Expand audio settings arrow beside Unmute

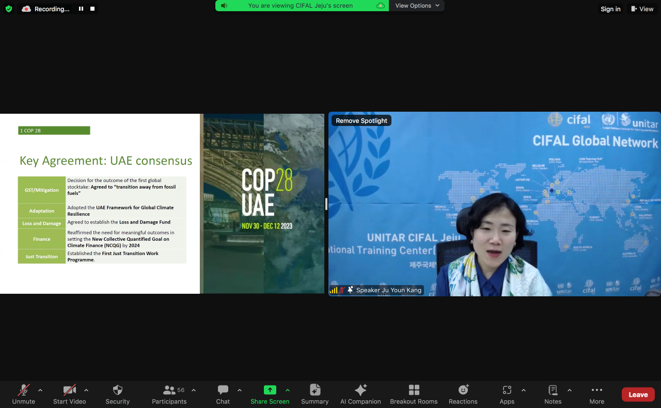point(40,390)
